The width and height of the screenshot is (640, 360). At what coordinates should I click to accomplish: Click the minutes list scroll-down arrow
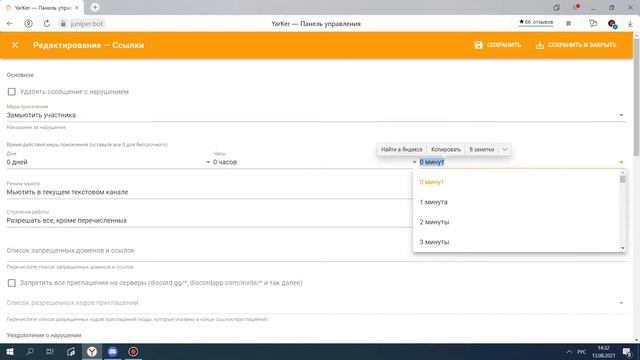(x=622, y=248)
